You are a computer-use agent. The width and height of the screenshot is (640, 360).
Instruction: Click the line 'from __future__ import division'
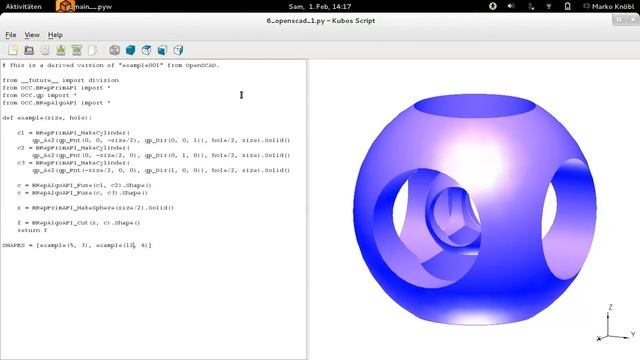point(60,80)
